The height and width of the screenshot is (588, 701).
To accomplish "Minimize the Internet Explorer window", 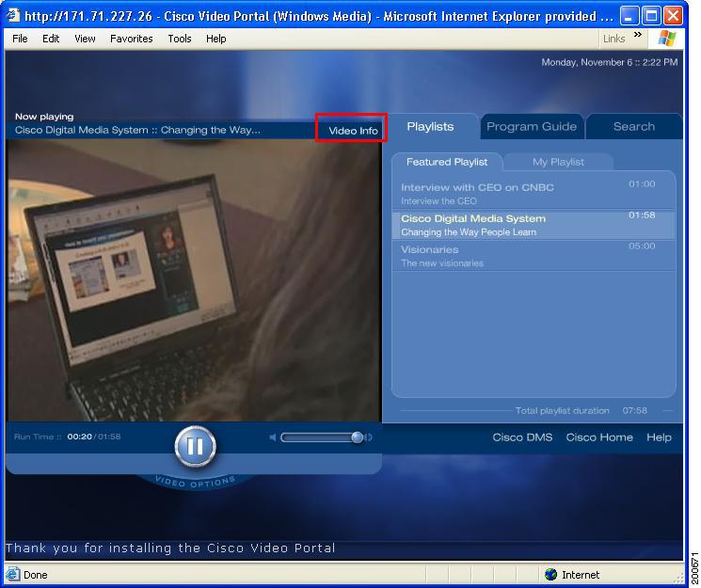I will pos(629,16).
